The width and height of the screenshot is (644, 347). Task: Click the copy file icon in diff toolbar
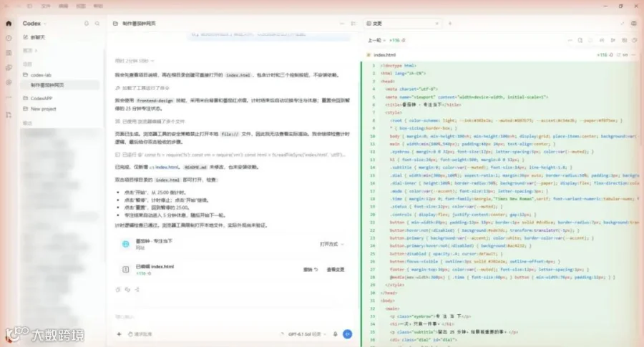point(580,40)
